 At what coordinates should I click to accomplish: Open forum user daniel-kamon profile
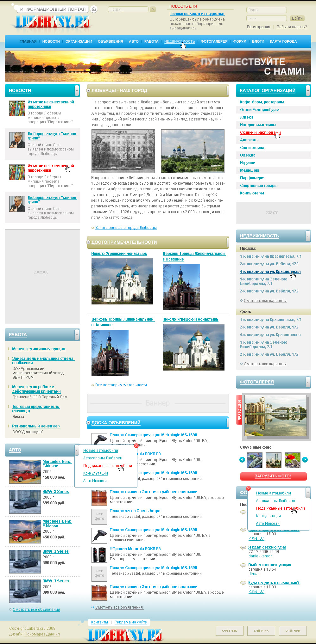(261, 556)
